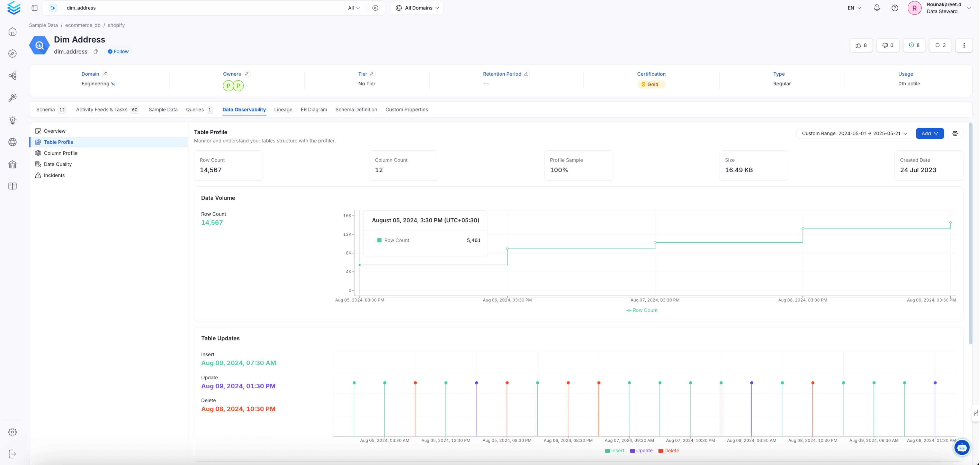
Task: Click the copy icon next to dim_address
Action: pyautogui.click(x=95, y=52)
